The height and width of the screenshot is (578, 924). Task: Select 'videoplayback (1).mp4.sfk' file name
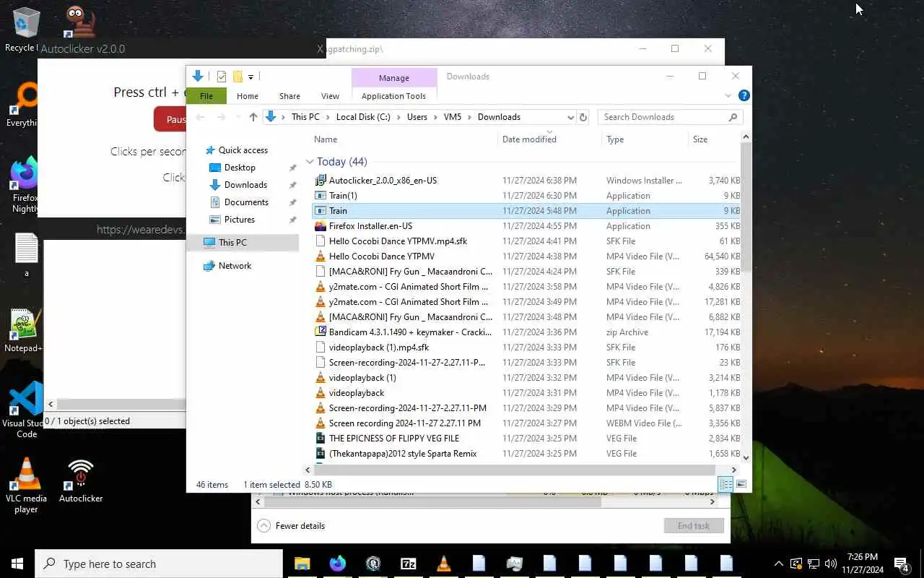tap(379, 348)
